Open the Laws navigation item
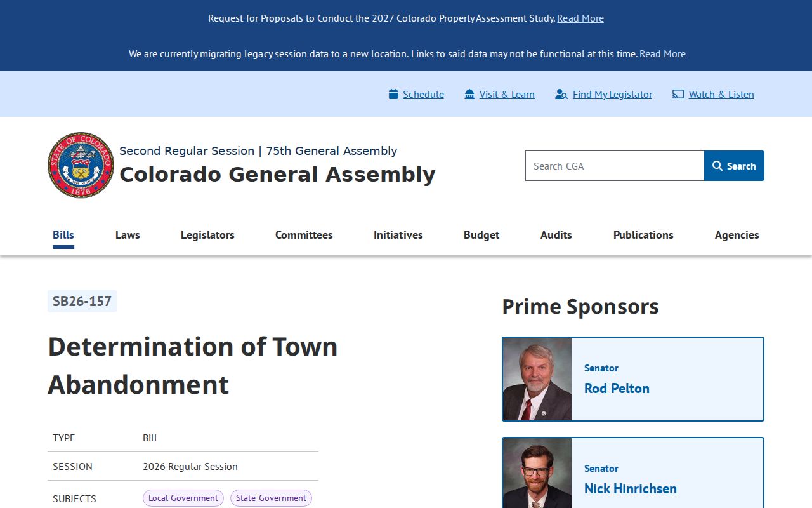This screenshot has height=508, width=812. pyautogui.click(x=128, y=235)
